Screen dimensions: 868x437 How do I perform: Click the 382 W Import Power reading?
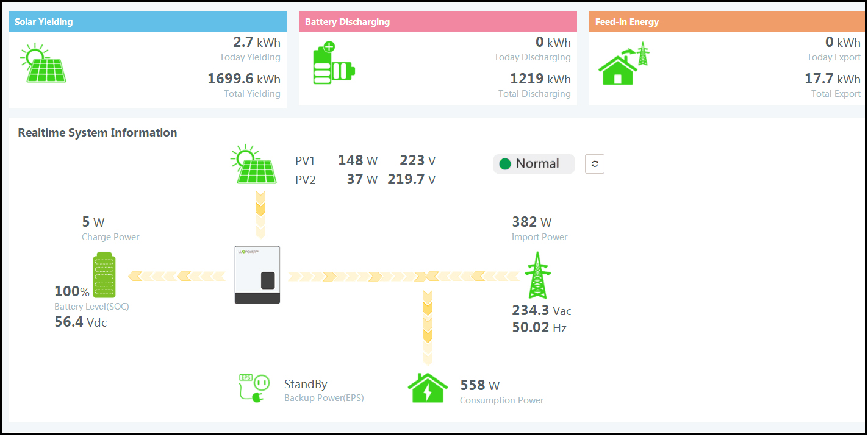point(531,222)
